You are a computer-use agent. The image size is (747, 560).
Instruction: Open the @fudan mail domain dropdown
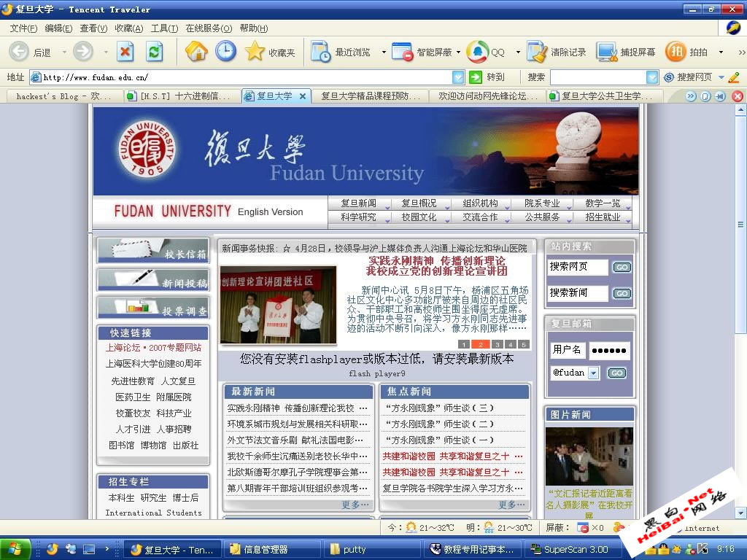(595, 372)
